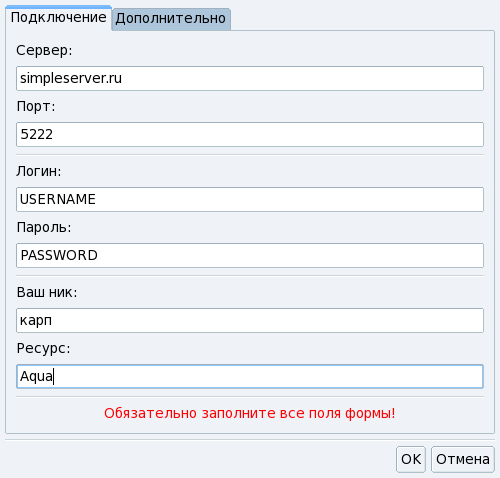Click the Сервер field containing simpleserver.ru

[x=250, y=78]
